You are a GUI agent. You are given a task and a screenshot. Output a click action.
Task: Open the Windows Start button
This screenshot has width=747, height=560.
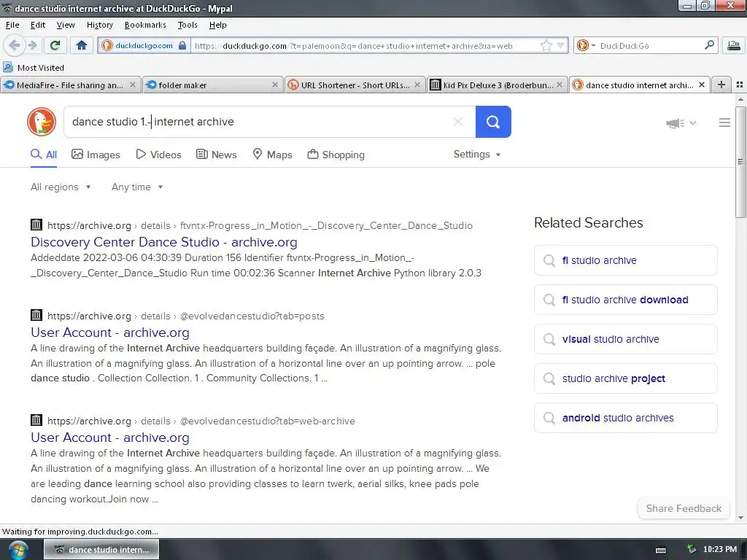(x=17, y=550)
